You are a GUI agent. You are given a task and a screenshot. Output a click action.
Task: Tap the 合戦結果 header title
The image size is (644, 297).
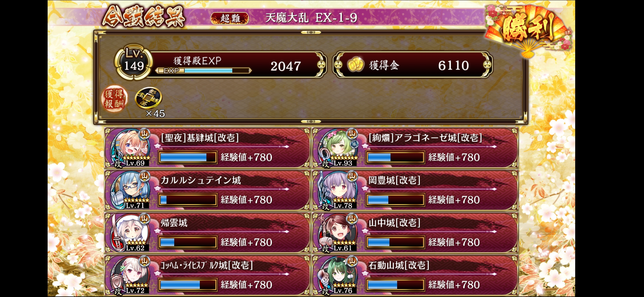point(144,16)
